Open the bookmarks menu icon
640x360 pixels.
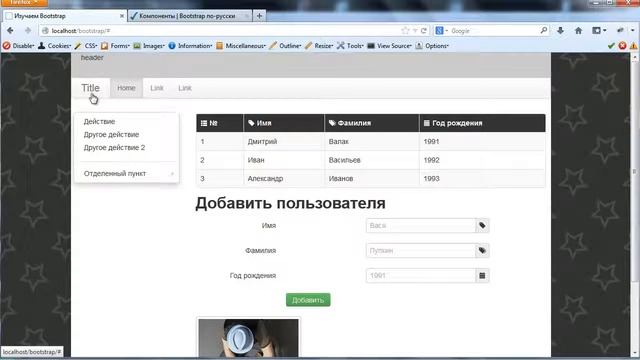pos(599,31)
